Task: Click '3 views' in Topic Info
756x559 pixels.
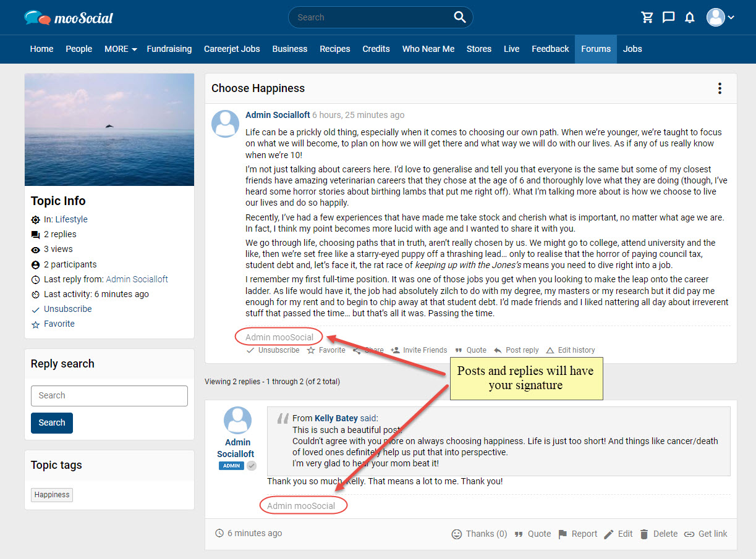Action: point(58,249)
